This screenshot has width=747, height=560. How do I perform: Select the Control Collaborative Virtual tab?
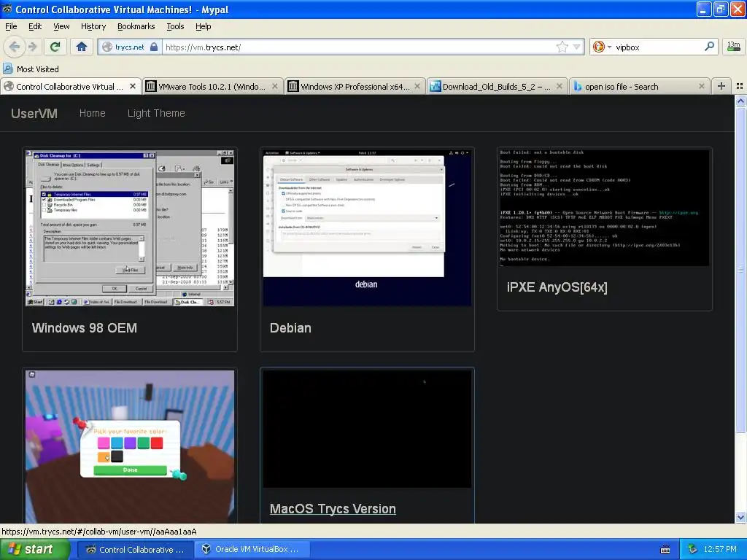[69, 86]
